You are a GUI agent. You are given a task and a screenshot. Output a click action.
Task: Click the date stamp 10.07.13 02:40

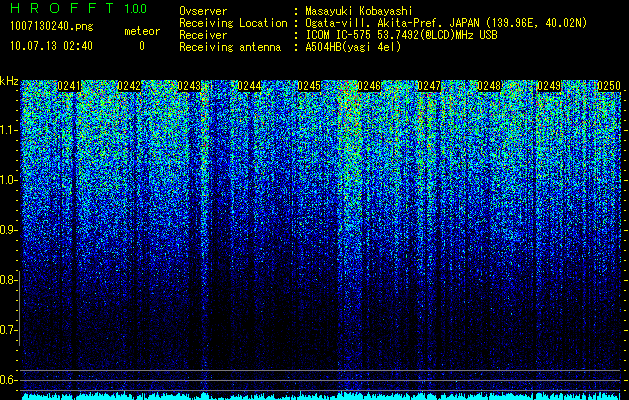(x=51, y=46)
